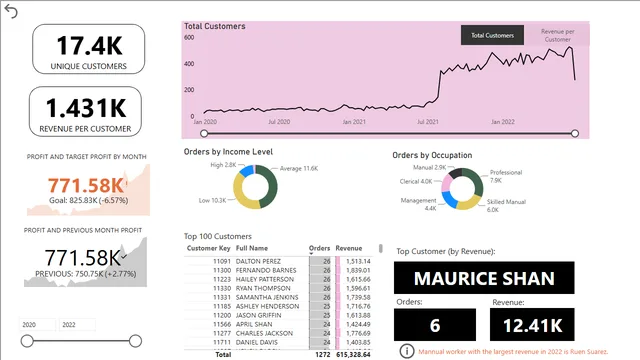The image size is (640, 360).
Task: Sort table by Customer Key header
Action: pos(209,248)
